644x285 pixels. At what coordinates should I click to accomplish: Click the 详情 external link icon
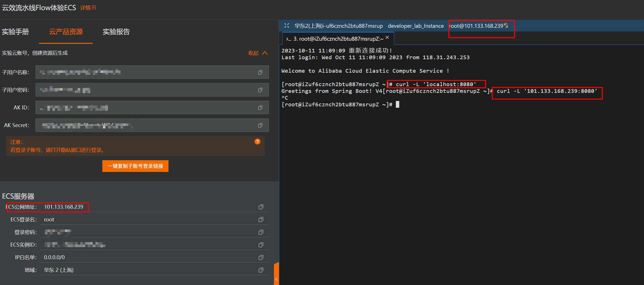[x=94, y=7]
